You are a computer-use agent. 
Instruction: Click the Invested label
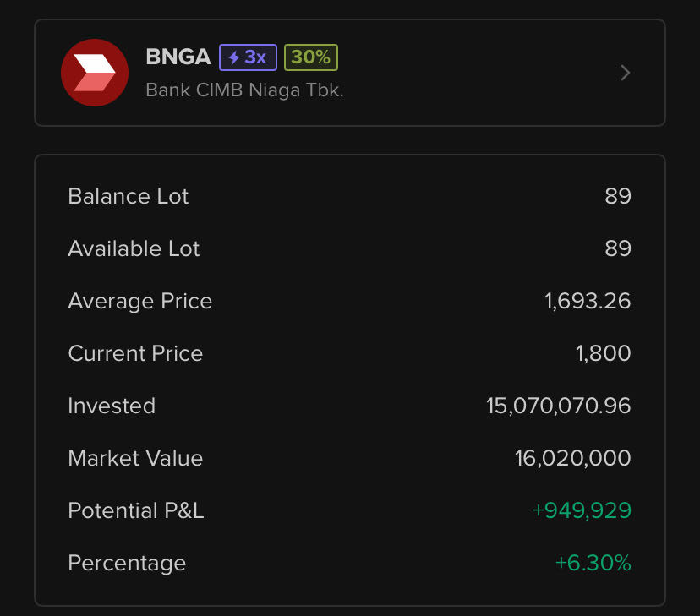[x=112, y=406]
